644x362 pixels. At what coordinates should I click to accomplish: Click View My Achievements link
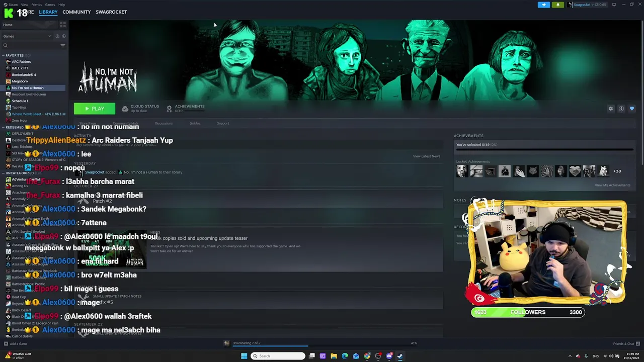[x=612, y=185]
